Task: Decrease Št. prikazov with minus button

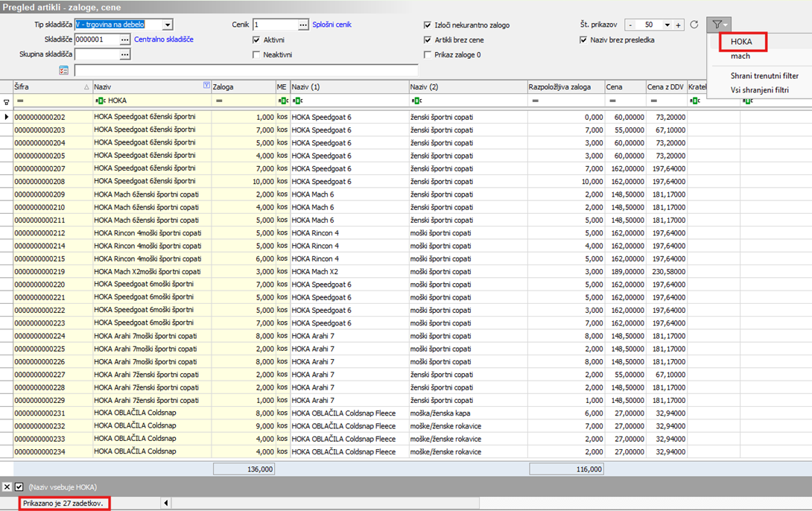Action: click(x=630, y=25)
